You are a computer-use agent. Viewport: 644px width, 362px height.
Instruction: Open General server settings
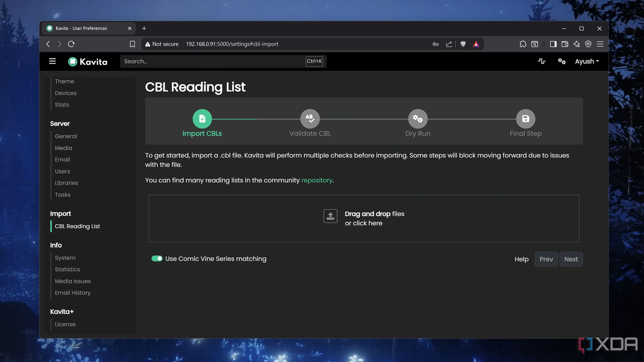(66, 136)
